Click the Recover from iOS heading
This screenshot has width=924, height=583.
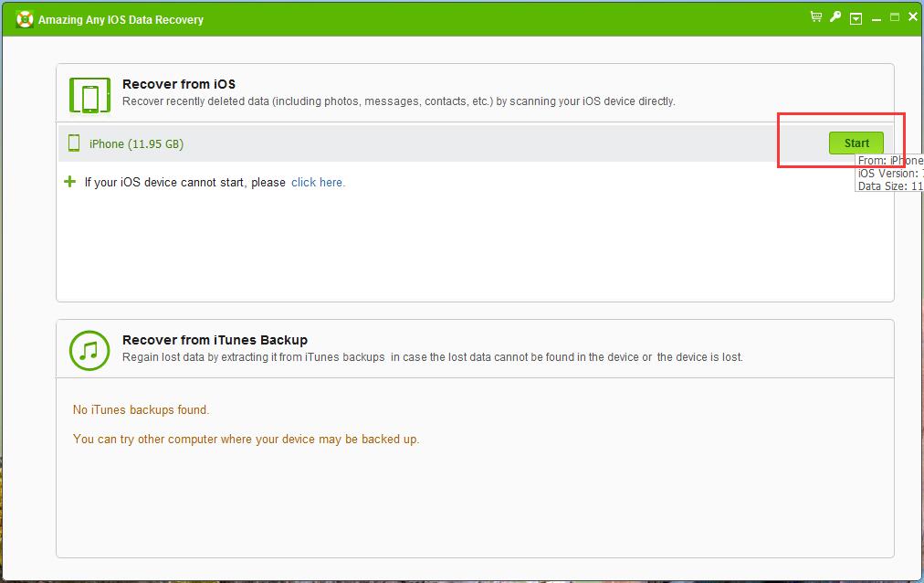(x=179, y=84)
